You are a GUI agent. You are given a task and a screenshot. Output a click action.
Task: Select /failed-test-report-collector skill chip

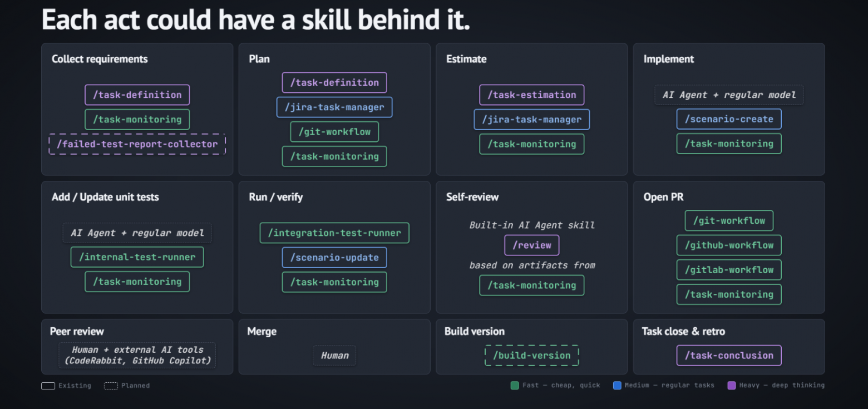(x=137, y=144)
